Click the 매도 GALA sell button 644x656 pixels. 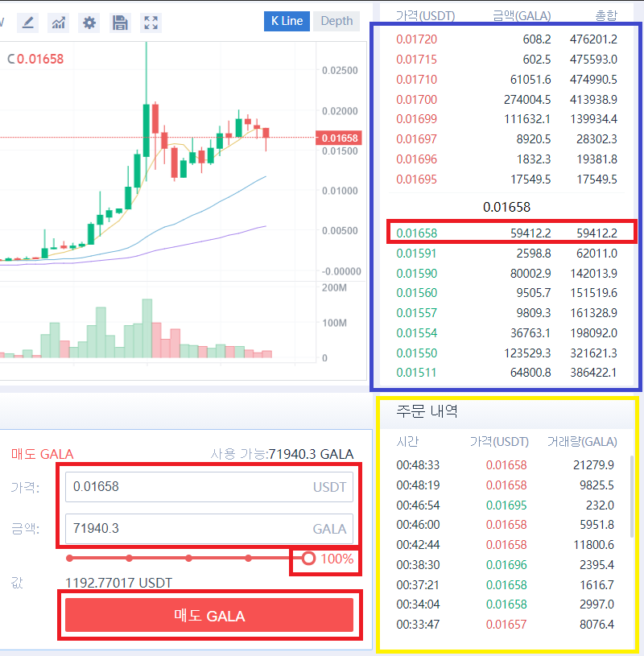[x=209, y=616]
